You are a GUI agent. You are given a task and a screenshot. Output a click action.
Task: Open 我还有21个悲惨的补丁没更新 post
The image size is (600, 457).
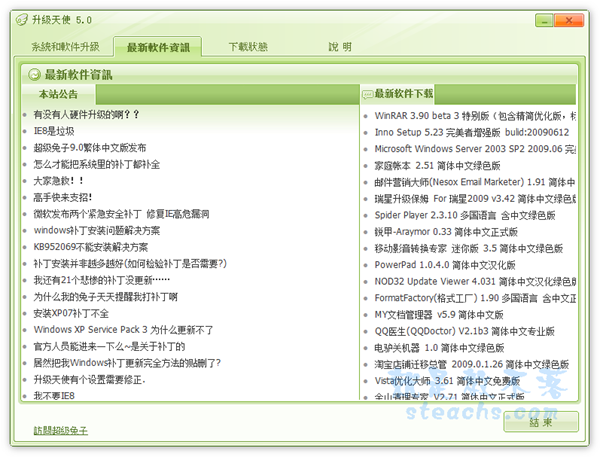[101, 280]
